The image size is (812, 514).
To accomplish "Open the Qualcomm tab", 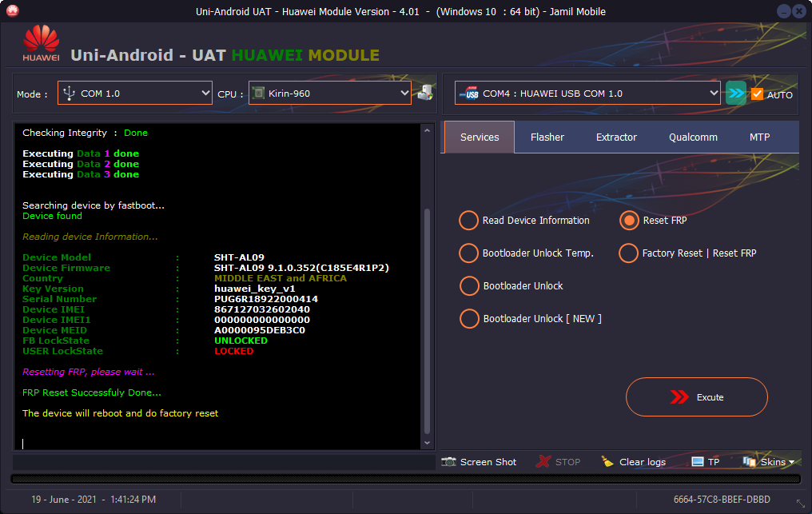I will 693,137.
